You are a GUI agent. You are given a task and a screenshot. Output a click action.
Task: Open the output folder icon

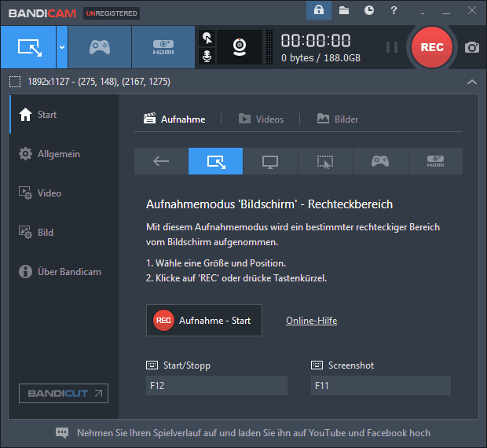344,10
